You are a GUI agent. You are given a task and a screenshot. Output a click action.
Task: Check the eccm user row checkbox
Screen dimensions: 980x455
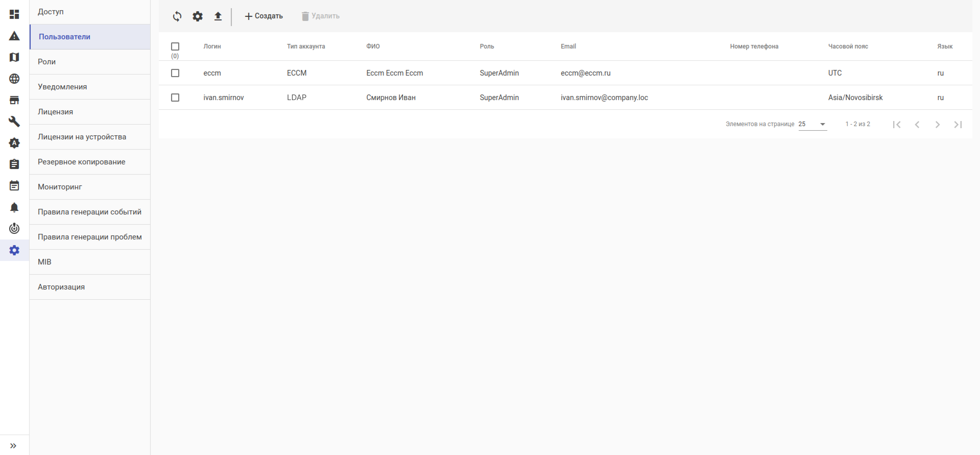tap(175, 73)
